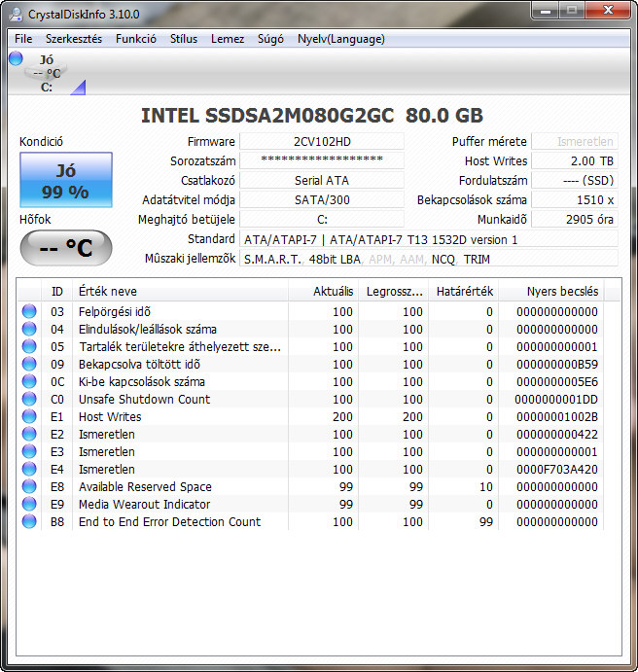Click the Munkaidő 2905 óra value
638x672 pixels.
(575, 220)
